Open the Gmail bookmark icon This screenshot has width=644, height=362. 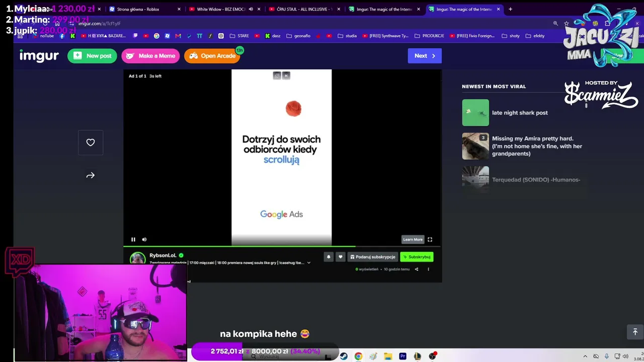(178, 36)
